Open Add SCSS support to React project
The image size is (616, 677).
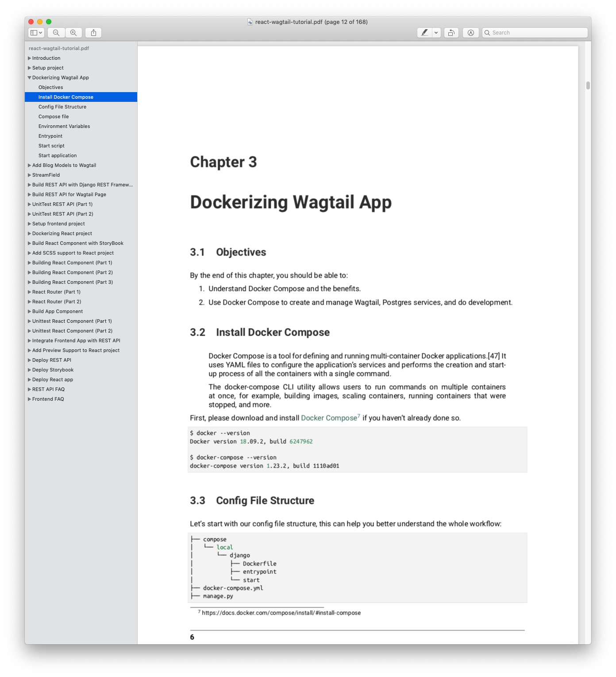[x=81, y=253]
